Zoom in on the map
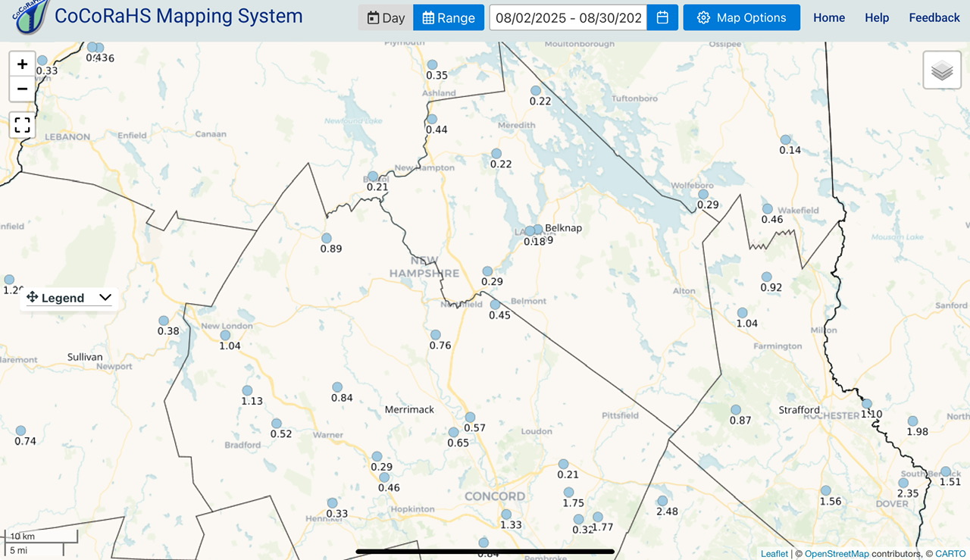The height and width of the screenshot is (560, 970). coord(23,64)
